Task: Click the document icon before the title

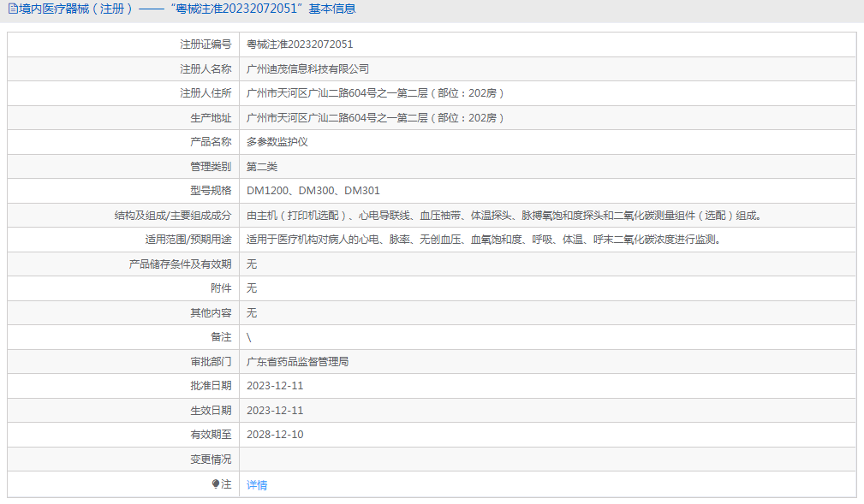Action: pos(13,9)
